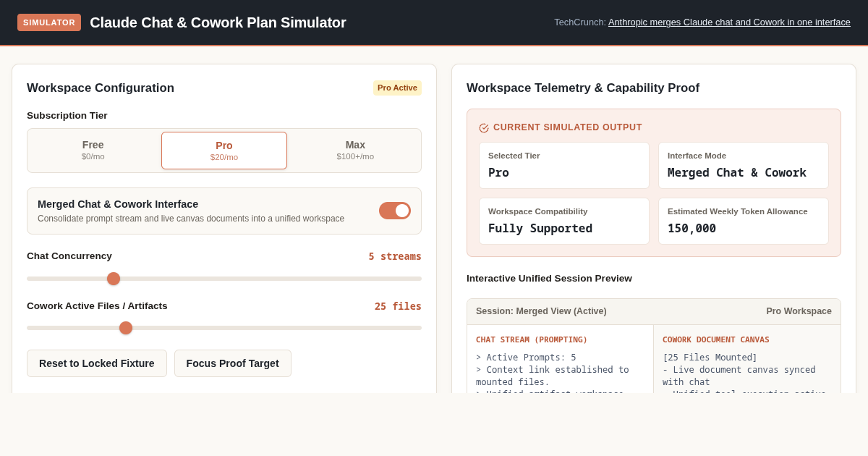Screen dimensions: 868x456
Task: Toggle the Merged Chat & Cowork Interface switch
Action: click(x=395, y=211)
